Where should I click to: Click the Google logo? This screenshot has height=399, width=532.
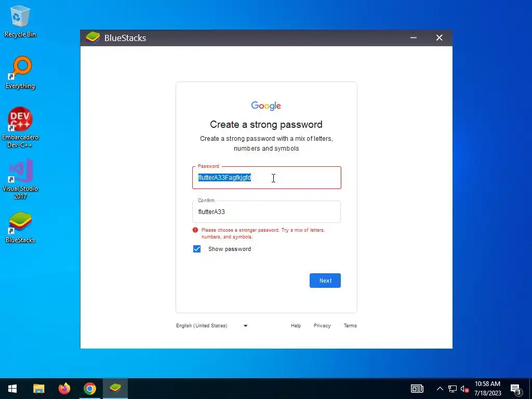click(x=266, y=106)
